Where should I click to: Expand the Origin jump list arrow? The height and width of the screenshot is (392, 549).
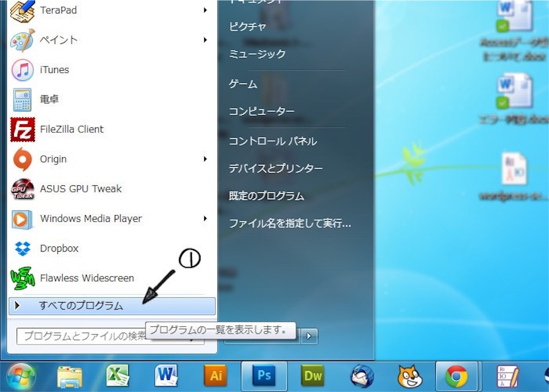205,159
